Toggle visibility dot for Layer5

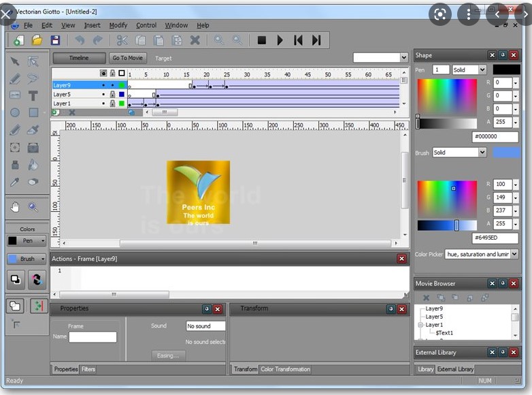pos(103,94)
